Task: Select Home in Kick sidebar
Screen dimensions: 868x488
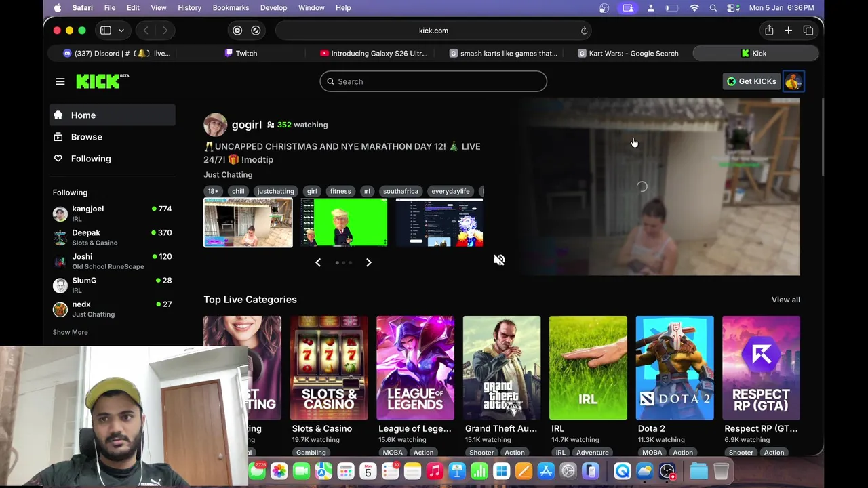Action: tap(113, 115)
